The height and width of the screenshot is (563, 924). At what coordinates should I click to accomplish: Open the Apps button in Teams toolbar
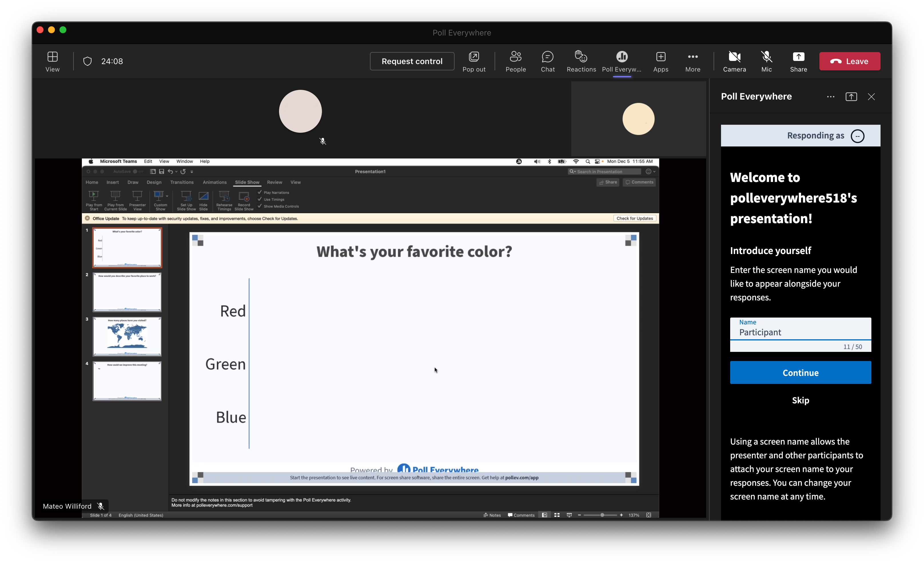click(660, 62)
